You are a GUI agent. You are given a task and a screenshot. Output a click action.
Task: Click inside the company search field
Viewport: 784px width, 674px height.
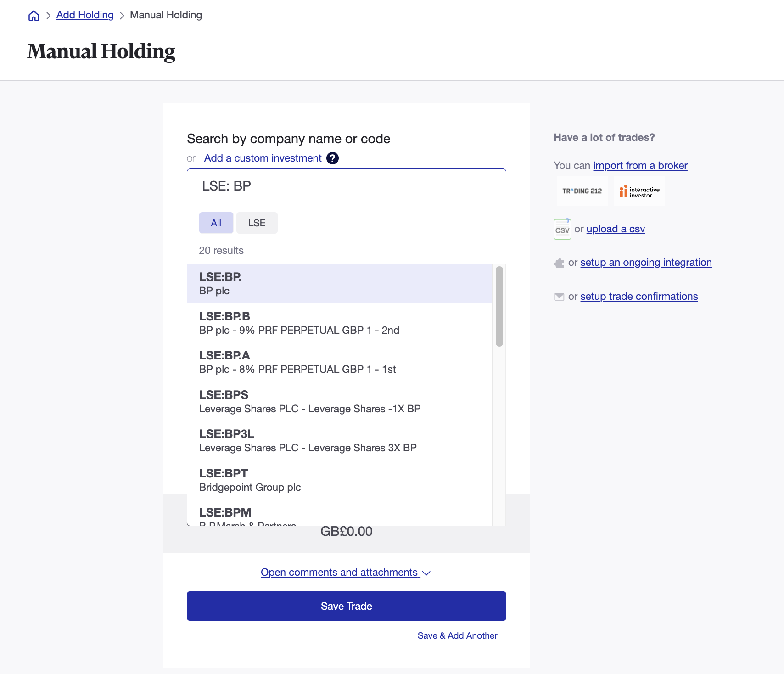pos(346,186)
